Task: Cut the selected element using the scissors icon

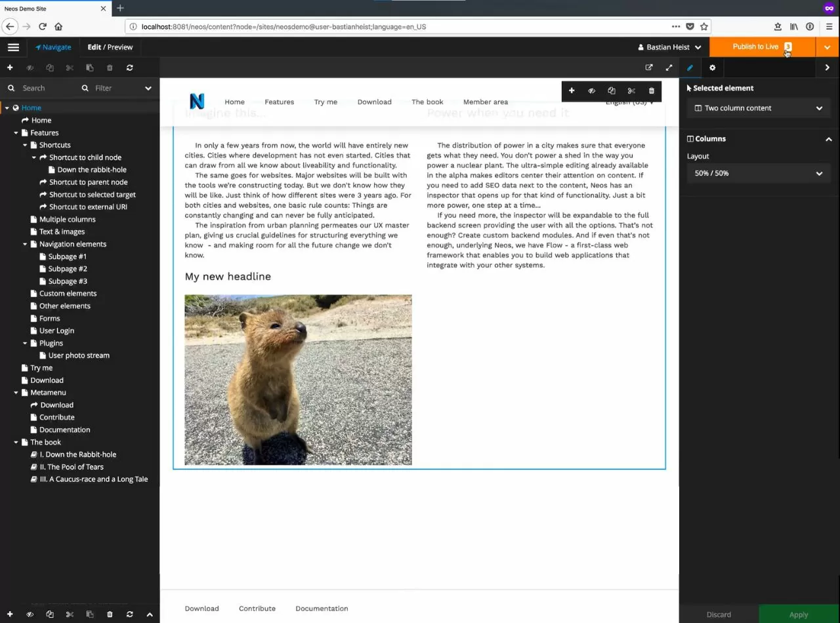Action: [631, 90]
